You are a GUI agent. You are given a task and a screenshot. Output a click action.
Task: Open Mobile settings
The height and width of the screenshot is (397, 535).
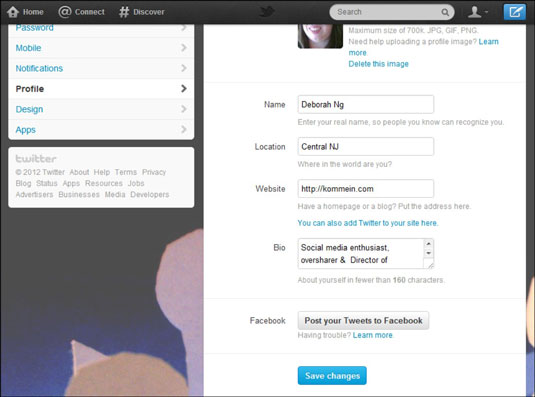101,48
